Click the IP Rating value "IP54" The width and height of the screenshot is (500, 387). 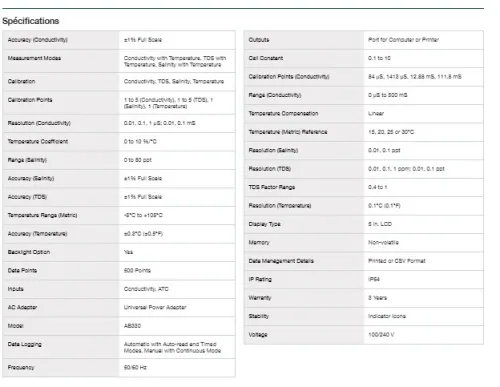coord(374,280)
